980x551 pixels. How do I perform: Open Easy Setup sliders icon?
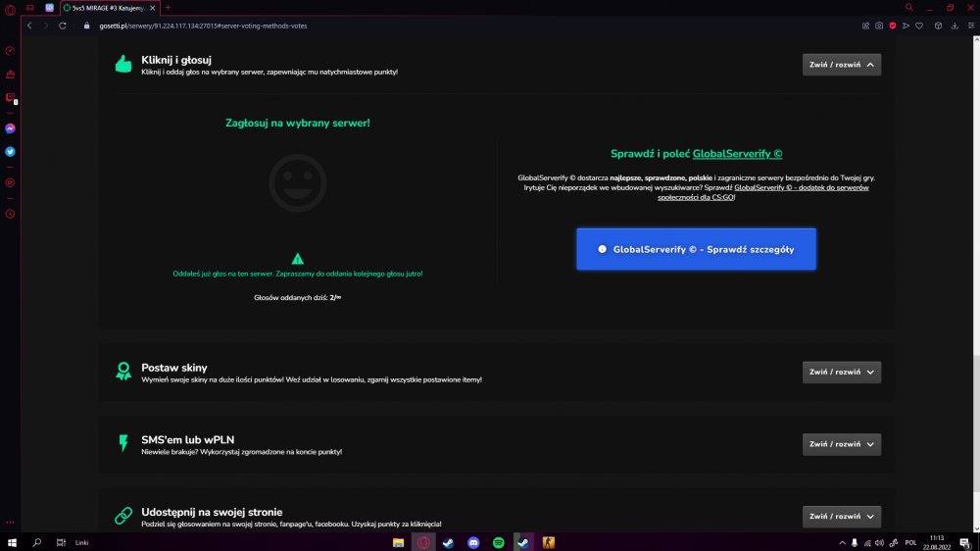click(970, 25)
